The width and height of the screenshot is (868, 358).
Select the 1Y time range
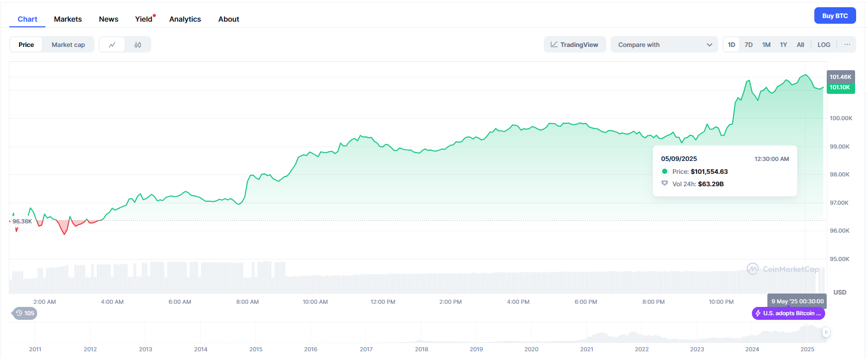[x=783, y=45]
